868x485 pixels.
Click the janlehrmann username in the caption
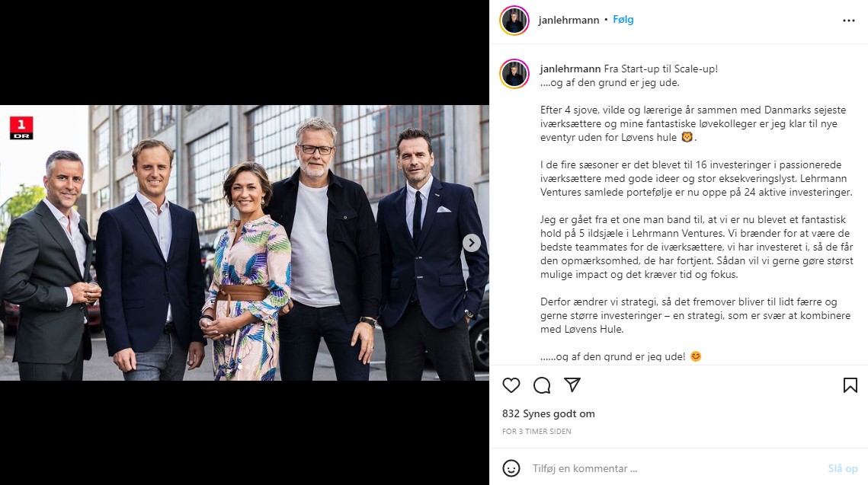point(570,69)
